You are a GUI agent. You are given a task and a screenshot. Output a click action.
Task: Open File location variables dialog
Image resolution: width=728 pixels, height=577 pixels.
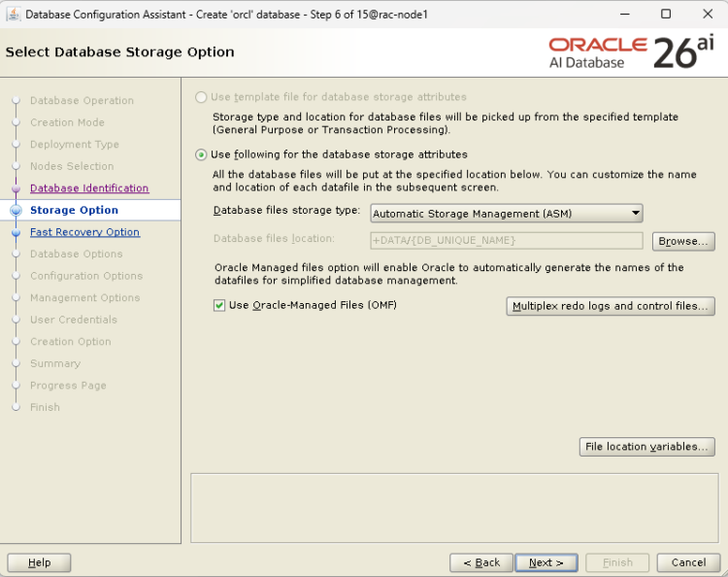click(647, 447)
